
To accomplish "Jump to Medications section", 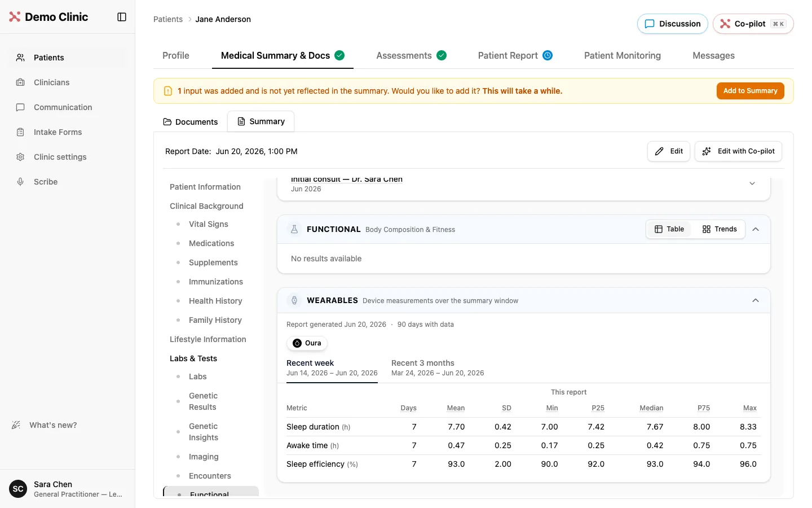I will (211, 243).
